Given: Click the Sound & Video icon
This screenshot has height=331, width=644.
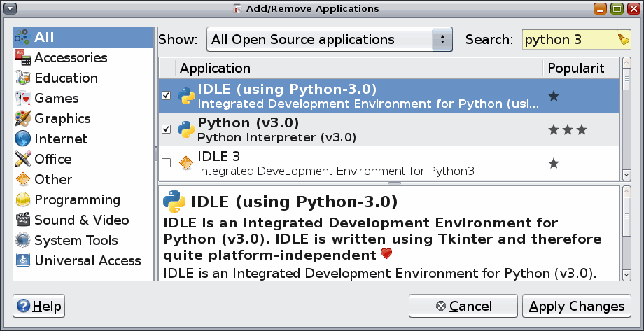Looking at the screenshot, I should click(22, 220).
